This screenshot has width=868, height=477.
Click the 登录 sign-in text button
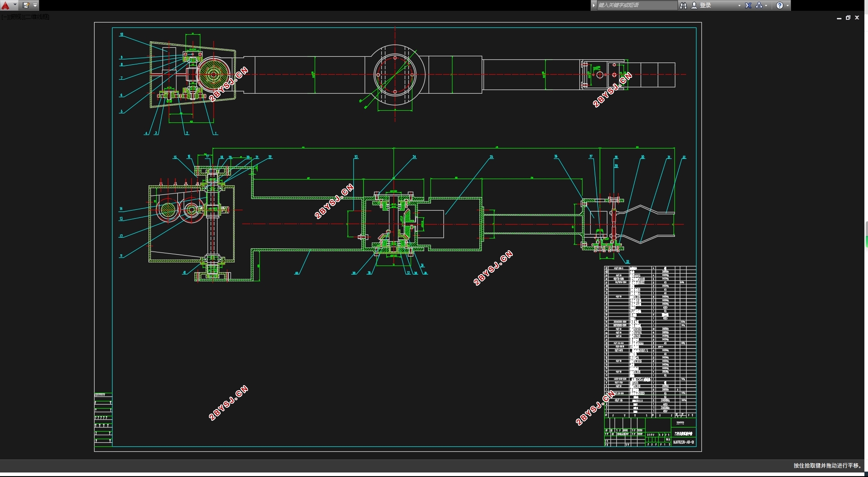(x=705, y=5)
